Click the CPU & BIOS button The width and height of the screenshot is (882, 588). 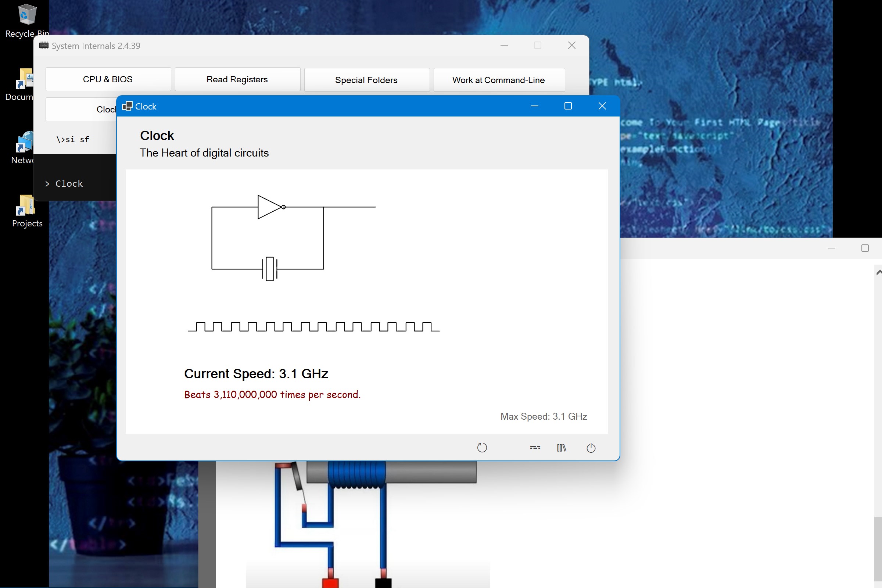point(108,79)
